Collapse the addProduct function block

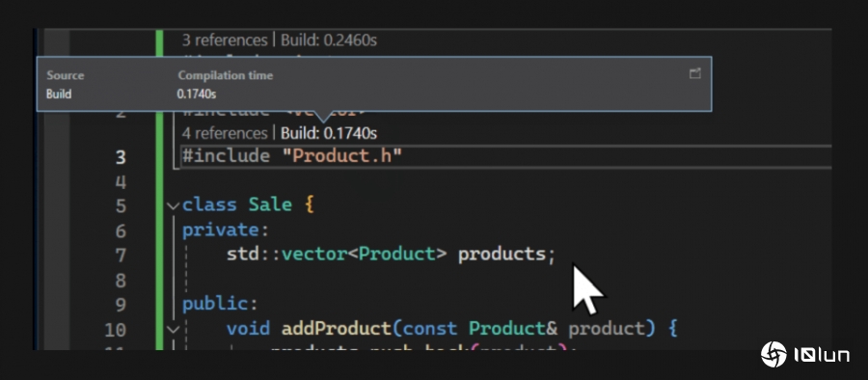tap(174, 330)
